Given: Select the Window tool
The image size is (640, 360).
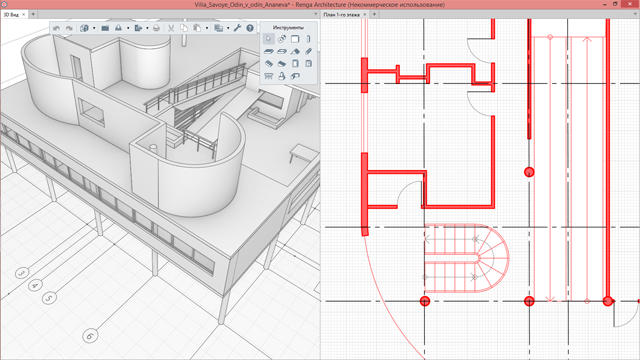Looking at the screenshot, I should 309,64.
